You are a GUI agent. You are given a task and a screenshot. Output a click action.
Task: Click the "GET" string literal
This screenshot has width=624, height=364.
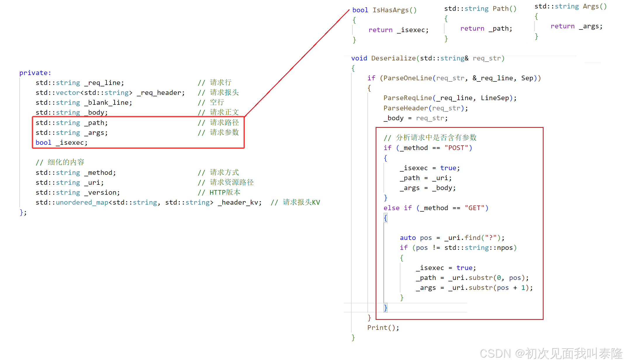tap(474, 208)
